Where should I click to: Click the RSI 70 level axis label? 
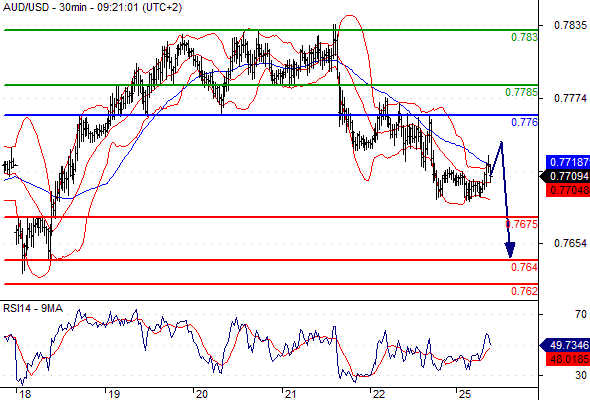[x=581, y=314]
